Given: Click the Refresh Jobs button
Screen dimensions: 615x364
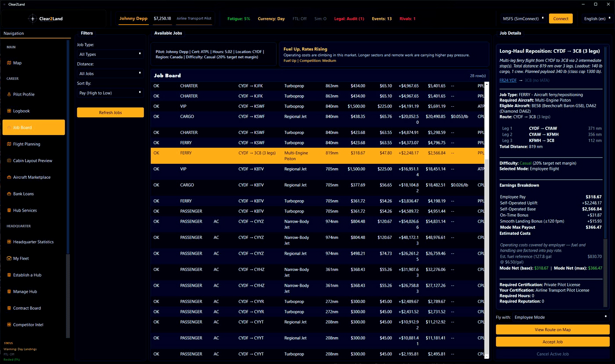Looking at the screenshot, I should pos(110,112).
